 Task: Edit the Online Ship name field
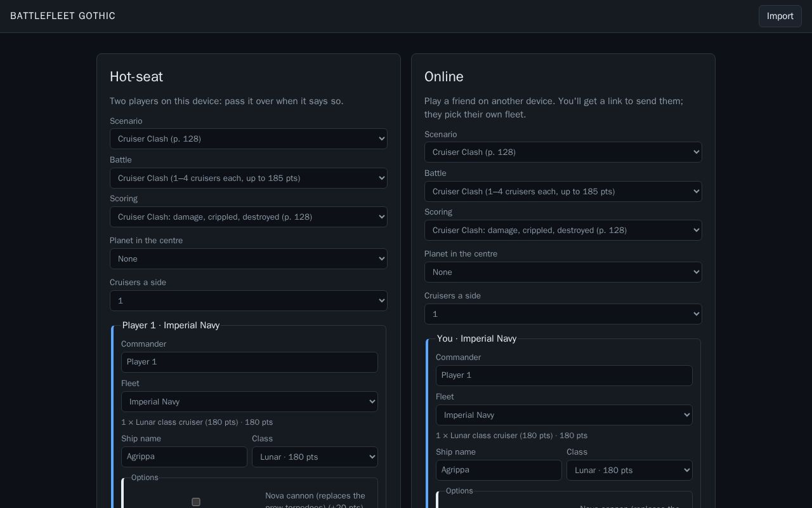click(499, 471)
